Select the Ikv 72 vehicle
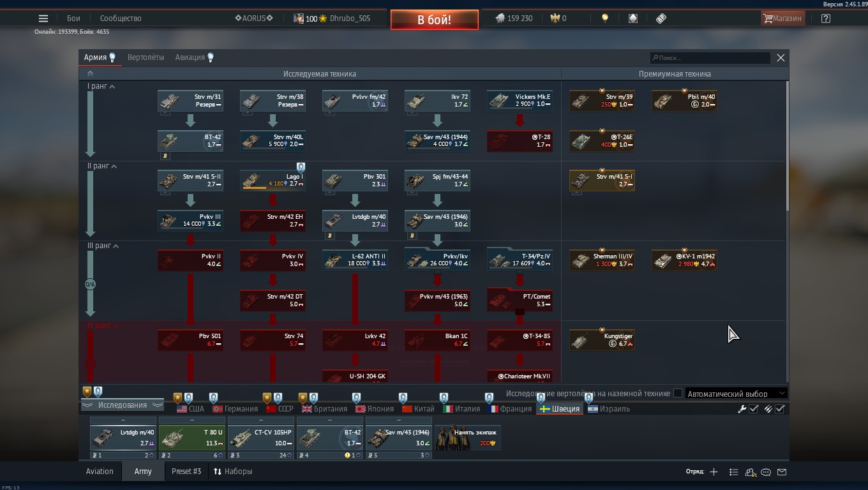The height and width of the screenshot is (490, 868). tap(437, 101)
